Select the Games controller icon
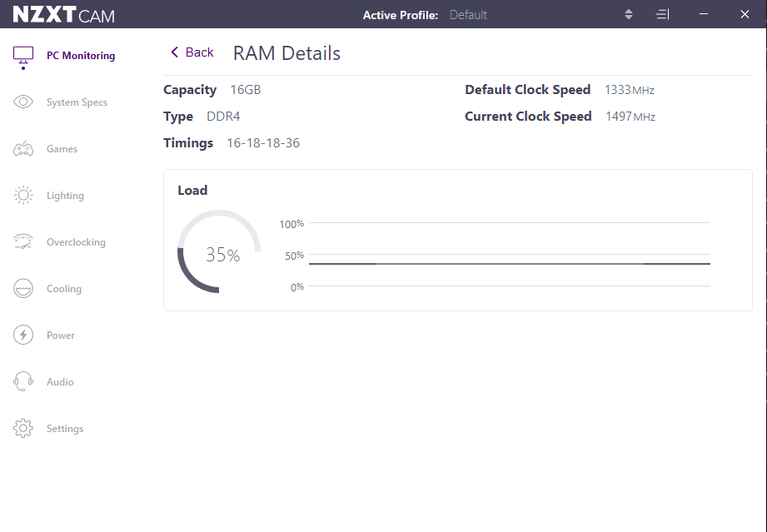This screenshot has height=532, width=767. [x=23, y=149]
